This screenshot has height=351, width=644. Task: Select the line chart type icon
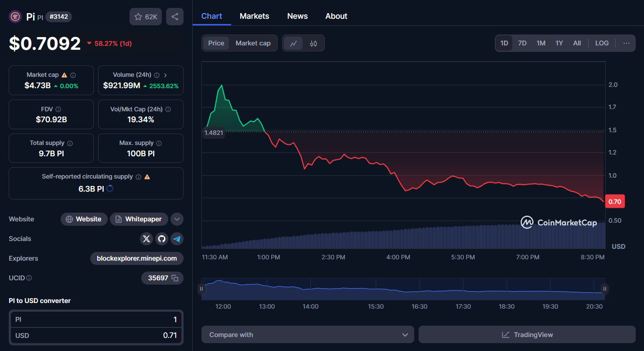click(293, 43)
